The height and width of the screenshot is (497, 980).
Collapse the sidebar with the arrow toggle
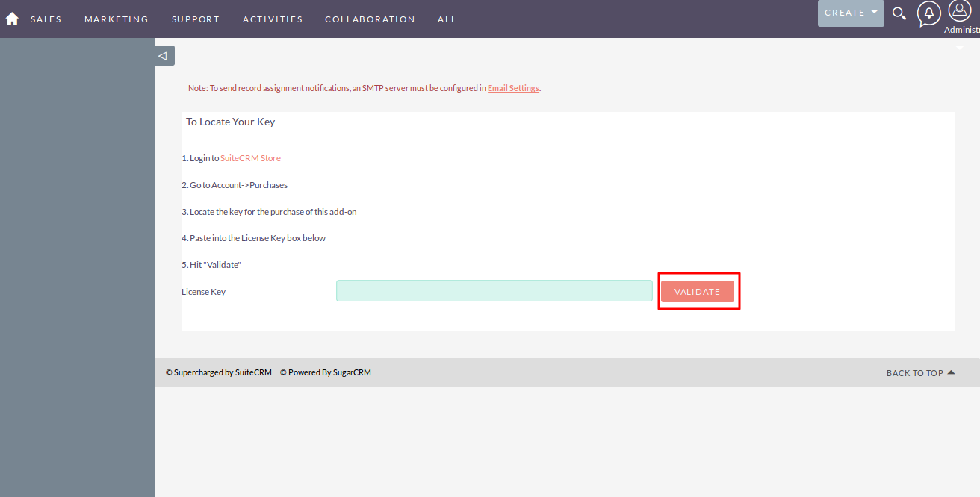point(164,55)
